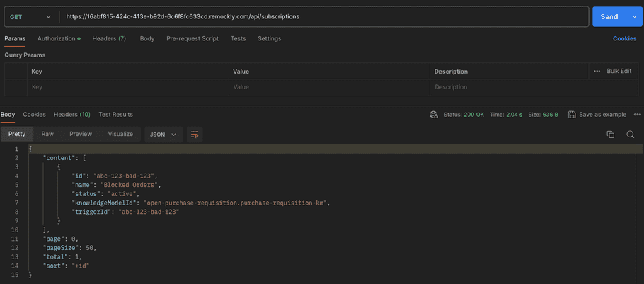Viewport: 644px width, 284px height.
Task: Click the query param Key input
Action: 127,87
